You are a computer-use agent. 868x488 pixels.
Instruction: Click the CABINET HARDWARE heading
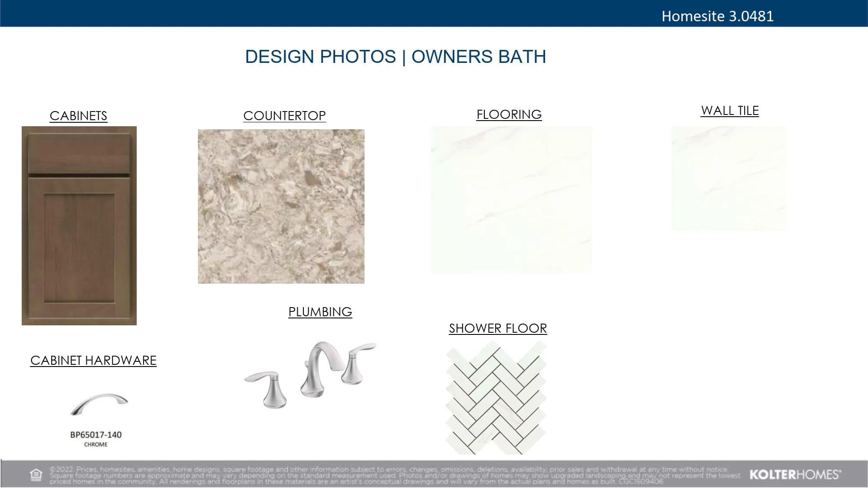click(93, 360)
